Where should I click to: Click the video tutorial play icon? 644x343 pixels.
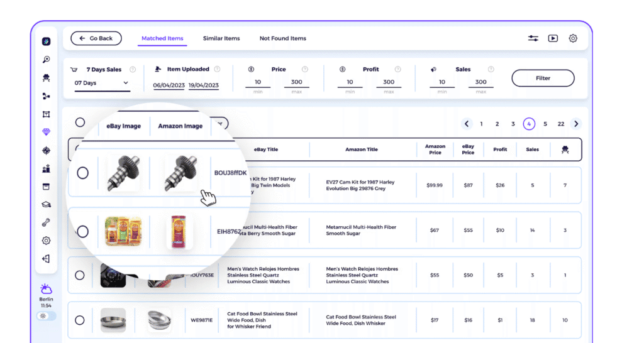(x=553, y=38)
